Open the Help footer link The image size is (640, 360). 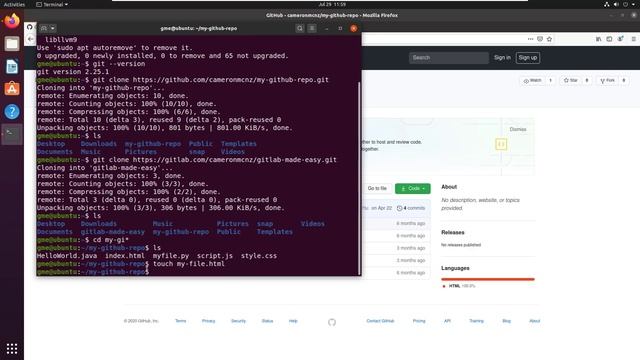[x=293, y=321]
